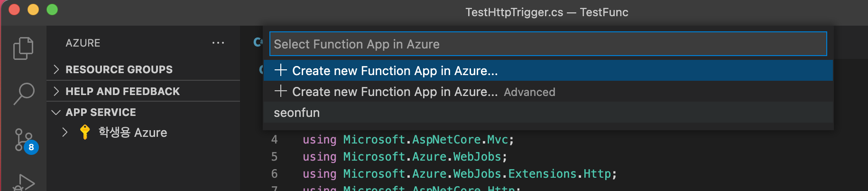This screenshot has width=868, height=191.
Task: Choose Create new Function App Advanced option
Action: point(423,92)
